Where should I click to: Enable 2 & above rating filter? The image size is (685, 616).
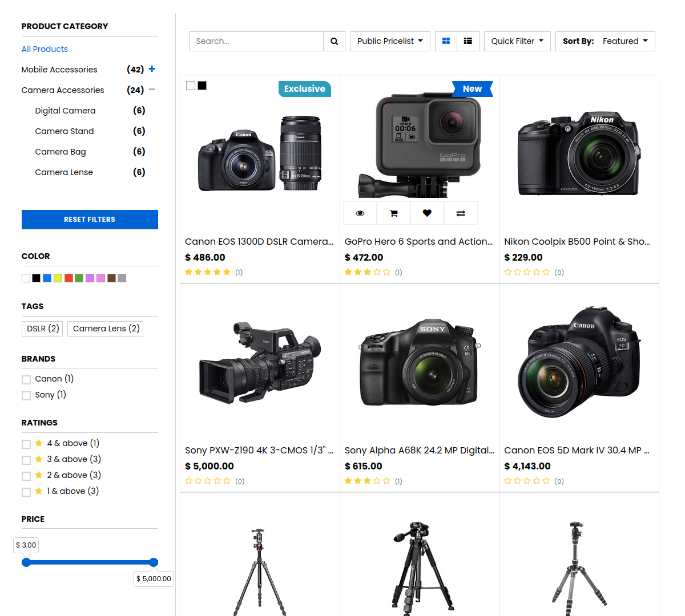tap(26, 476)
